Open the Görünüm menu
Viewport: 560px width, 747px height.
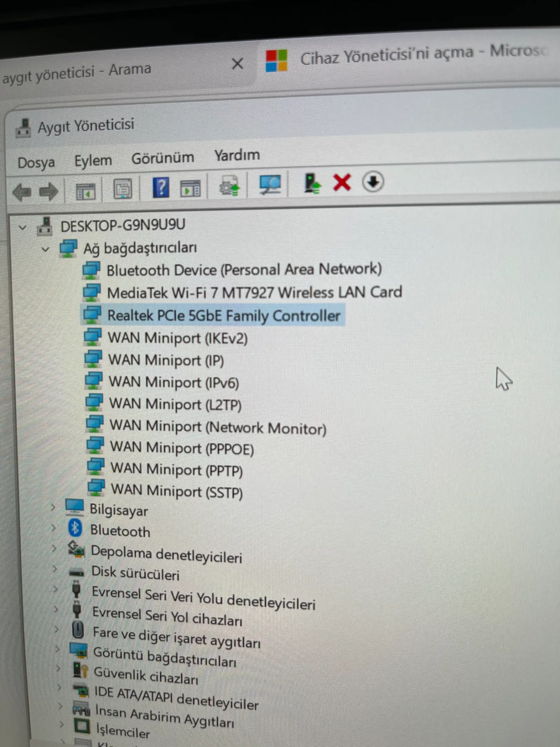[x=162, y=158]
